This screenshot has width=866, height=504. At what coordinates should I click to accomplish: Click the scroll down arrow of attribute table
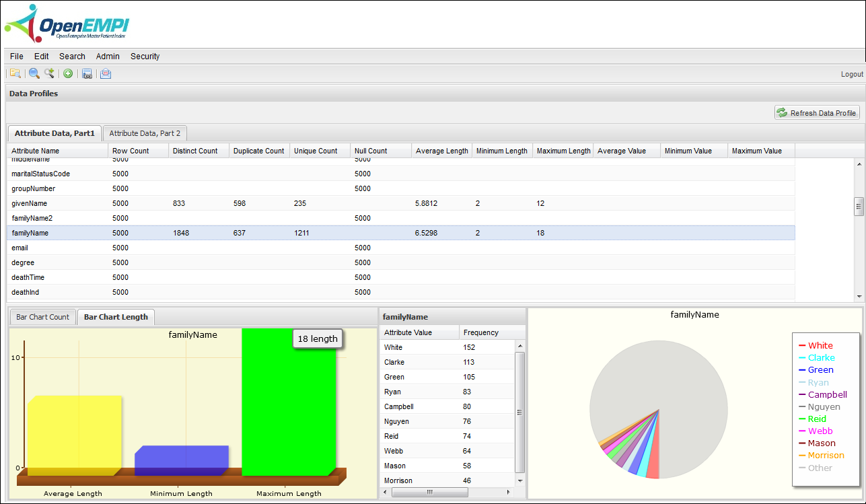pyautogui.click(x=859, y=296)
